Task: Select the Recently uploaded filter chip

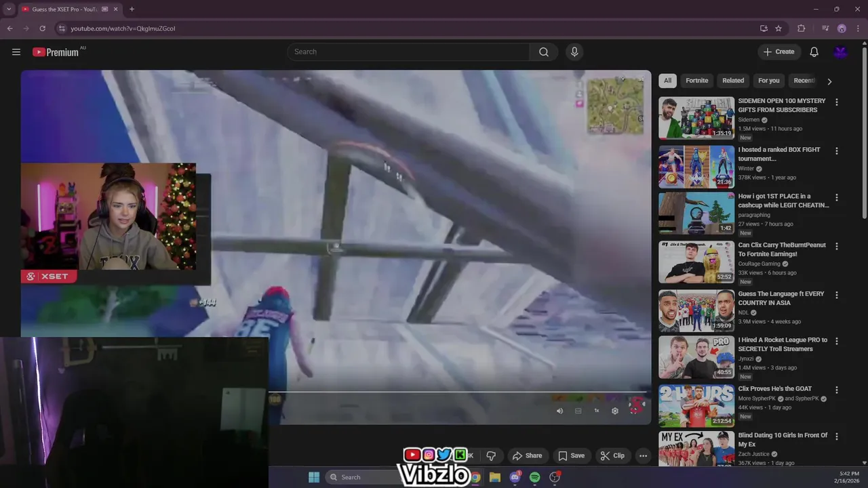Action: (804, 81)
